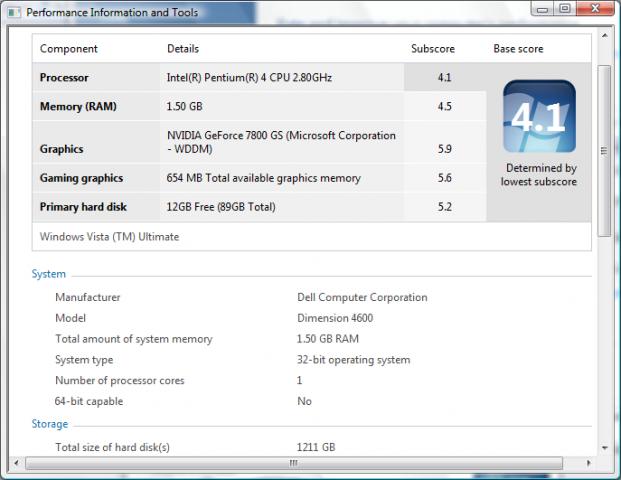Click the Dell Computer Corporation value
The width and height of the screenshot is (621, 480).
[362, 297]
